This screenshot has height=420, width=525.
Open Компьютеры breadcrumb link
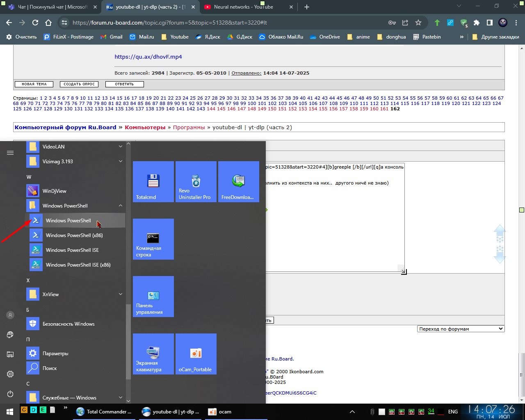click(x=145, y=128)
